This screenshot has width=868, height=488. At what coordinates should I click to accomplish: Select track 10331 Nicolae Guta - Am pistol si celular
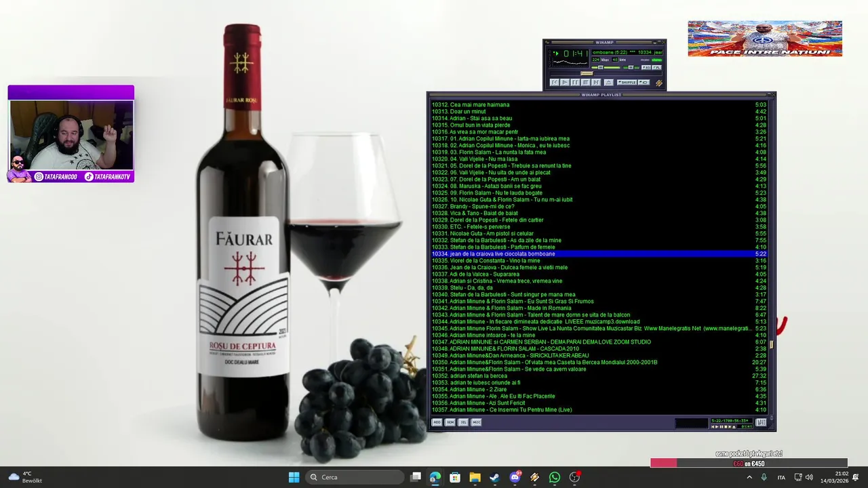pyautogui.click(x=599, y=234)
